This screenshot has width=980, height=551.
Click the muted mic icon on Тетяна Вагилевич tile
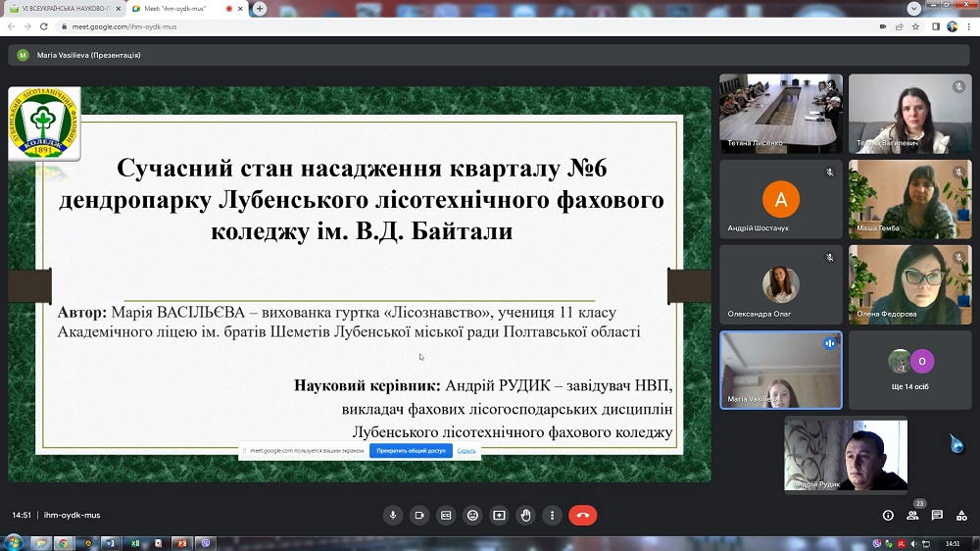pyautogui.click(x=958, y=86)
